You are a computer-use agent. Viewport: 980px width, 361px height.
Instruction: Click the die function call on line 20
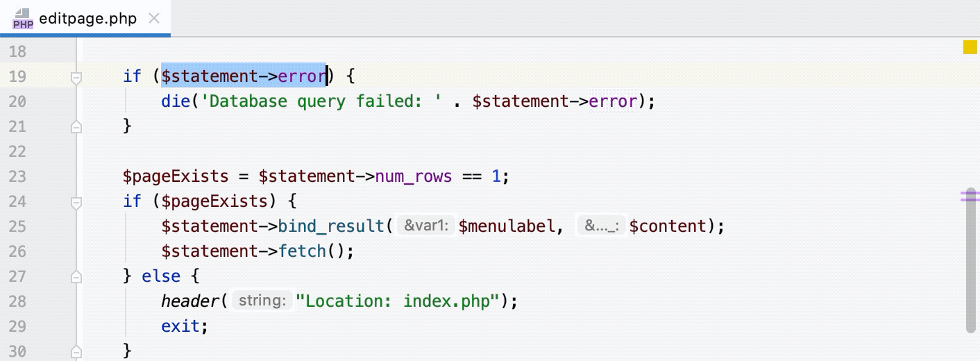[176, 101]
